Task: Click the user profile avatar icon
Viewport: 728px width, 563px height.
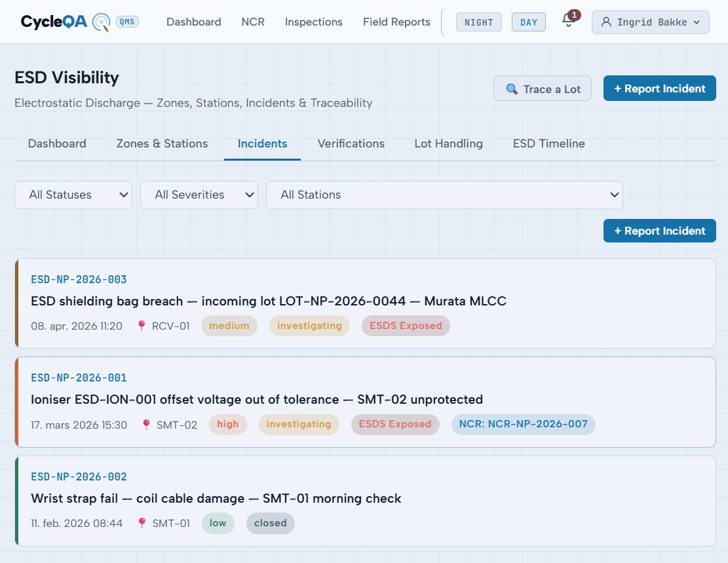Action: coord(606,22)
